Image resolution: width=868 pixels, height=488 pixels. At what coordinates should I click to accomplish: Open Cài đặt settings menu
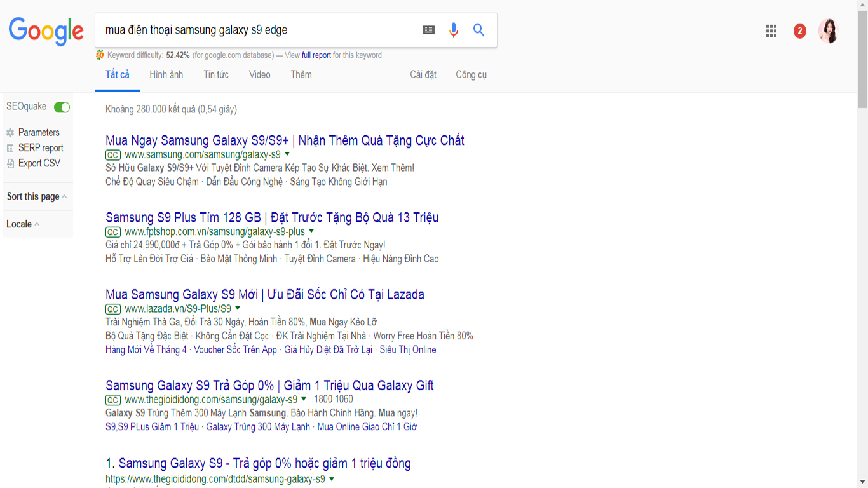(423, 74)
